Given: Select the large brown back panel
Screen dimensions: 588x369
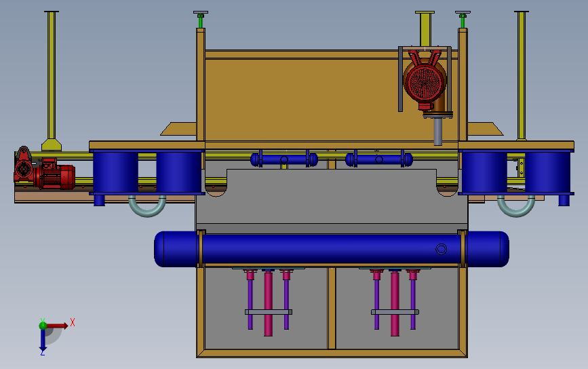Looking at the screenshot, I should [302, 100].
